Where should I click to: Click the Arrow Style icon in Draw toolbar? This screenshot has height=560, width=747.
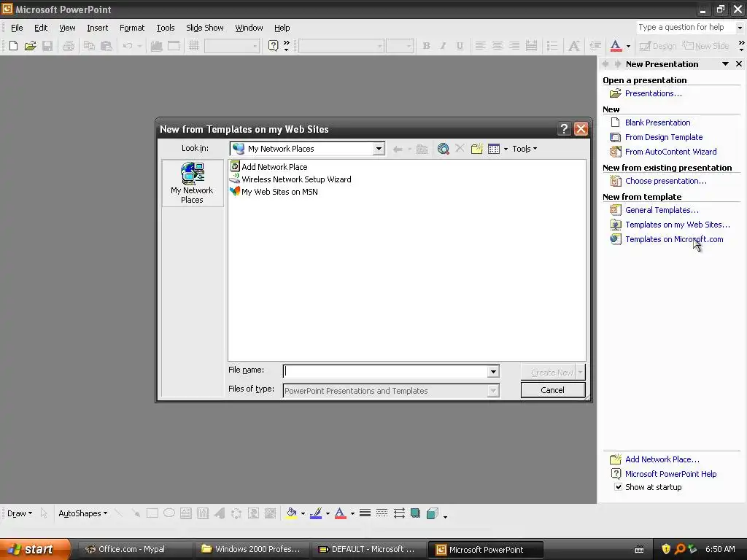tap(399, 513)
